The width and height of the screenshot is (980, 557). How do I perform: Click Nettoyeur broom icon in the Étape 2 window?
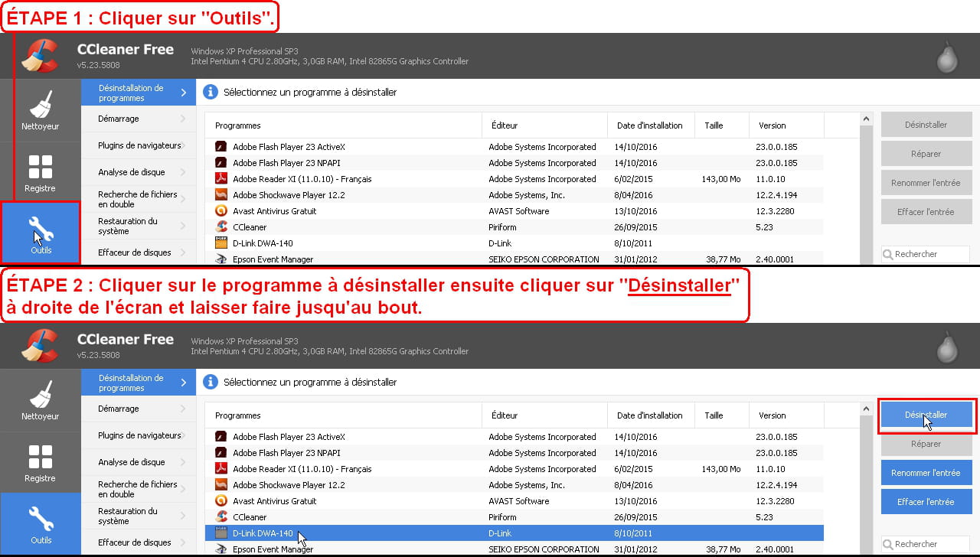click(x=40, y=393)
